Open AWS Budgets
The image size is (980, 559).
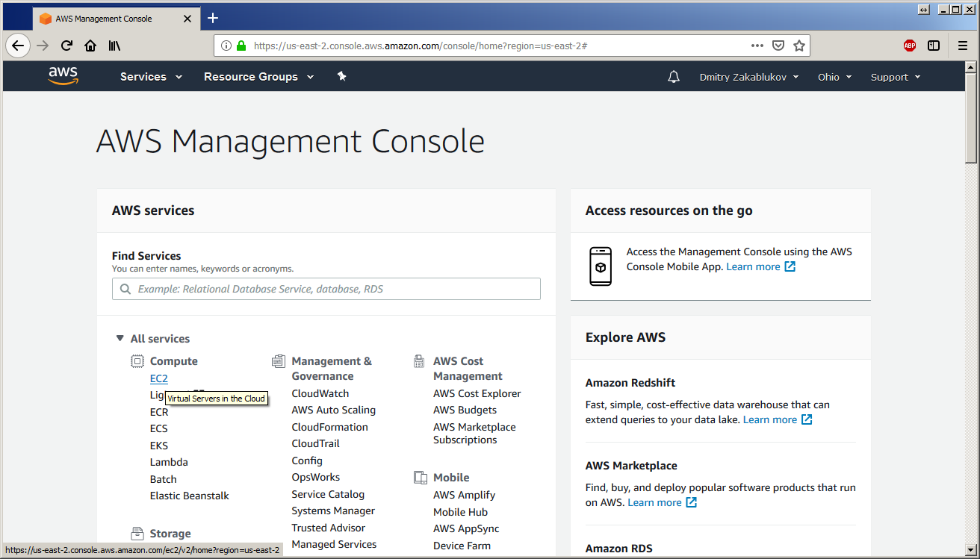point(465,410)
